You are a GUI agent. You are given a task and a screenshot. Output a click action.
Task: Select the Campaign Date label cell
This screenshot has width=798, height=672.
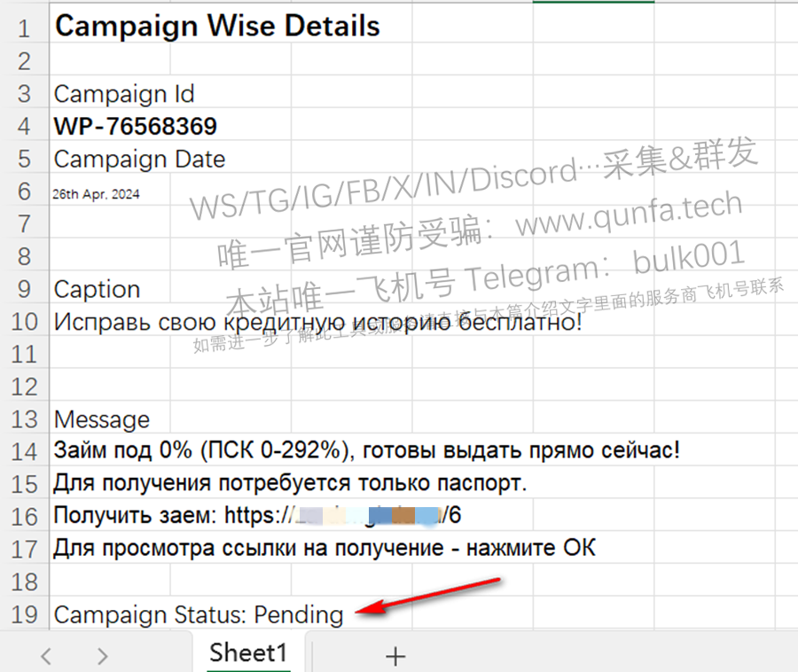coord(139,160)
